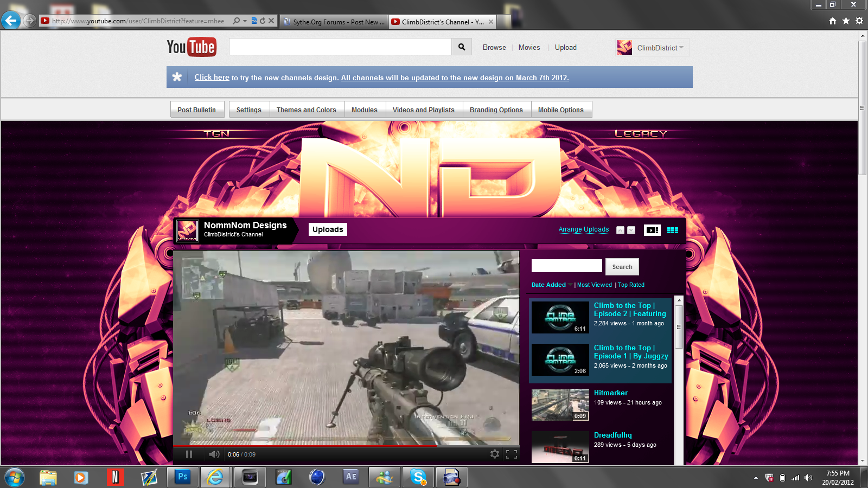Click the system tray volume icon
The image size is (868, 488).
click(808, 478)
